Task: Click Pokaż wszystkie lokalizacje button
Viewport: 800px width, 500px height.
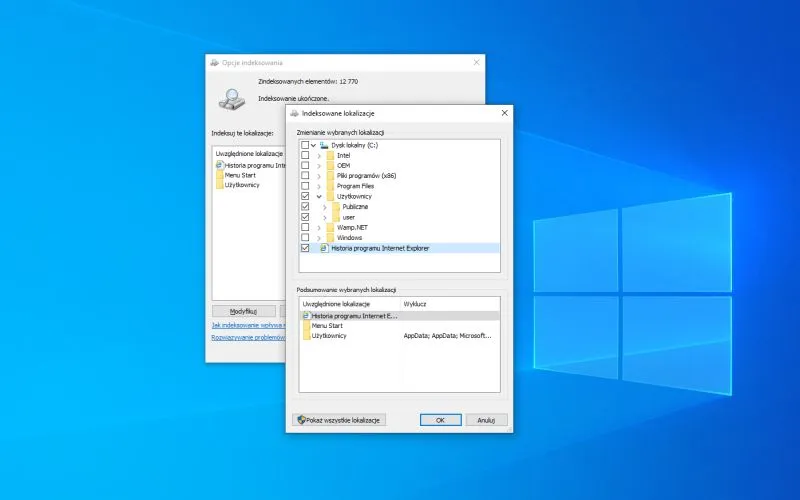Action: tap(339, 420)
